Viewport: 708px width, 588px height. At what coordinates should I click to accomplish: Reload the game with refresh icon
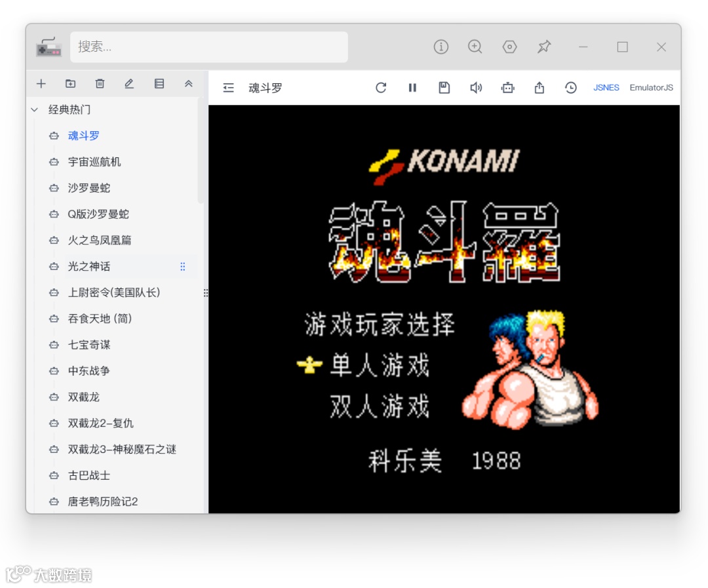coord(381,88)
